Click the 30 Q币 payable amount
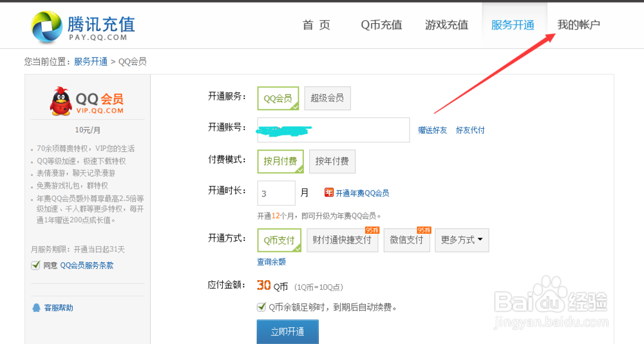The image size is (644, 344). pyautogui.click(x=272, y=285)
